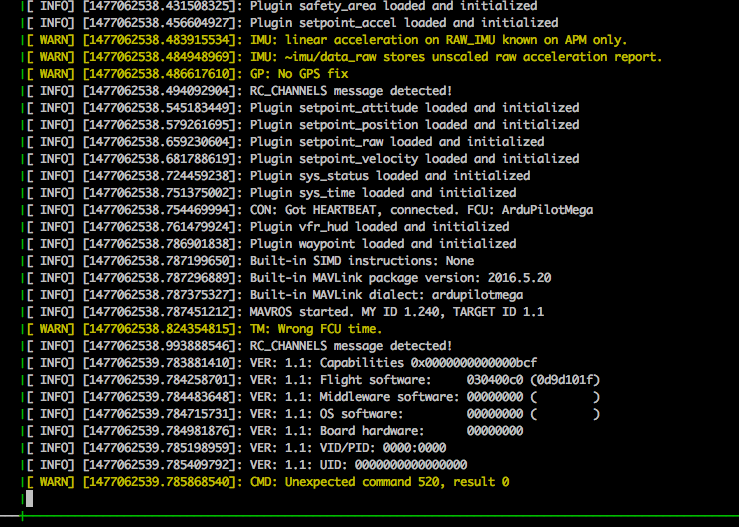Click the 'Flight software: 030400c0 (0d9d101f)' line
The width and height of the screenshot is (739, 527).
point(313,380)
